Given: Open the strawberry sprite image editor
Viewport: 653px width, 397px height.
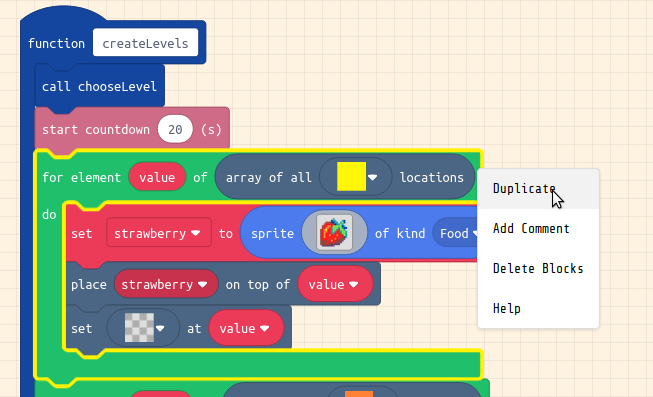Looking at the screenshot, I should (x=334, y=233).
